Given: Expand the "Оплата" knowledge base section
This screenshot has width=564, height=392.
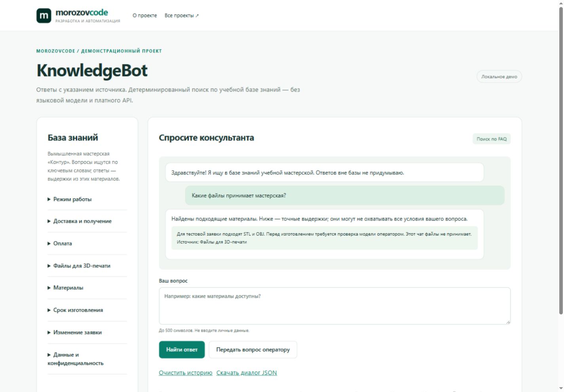Looking at the screenshot, I should tap(87, 244).
